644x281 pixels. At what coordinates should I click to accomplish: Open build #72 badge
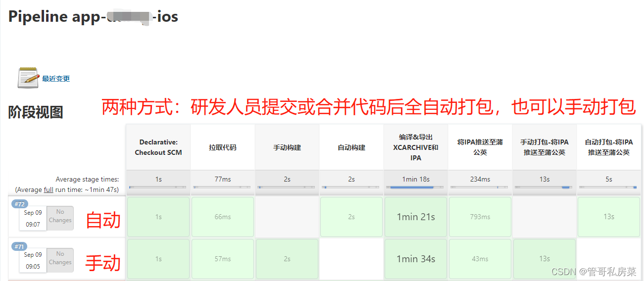tap(20, 204)
